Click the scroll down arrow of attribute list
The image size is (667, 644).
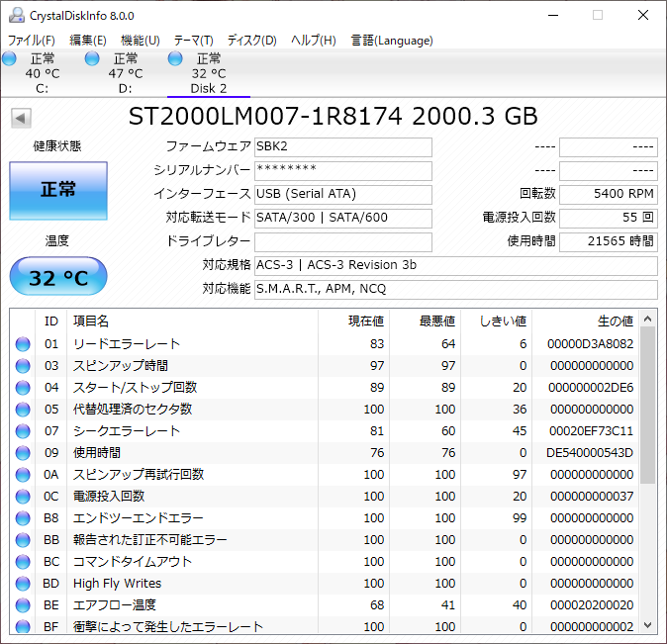648,625
